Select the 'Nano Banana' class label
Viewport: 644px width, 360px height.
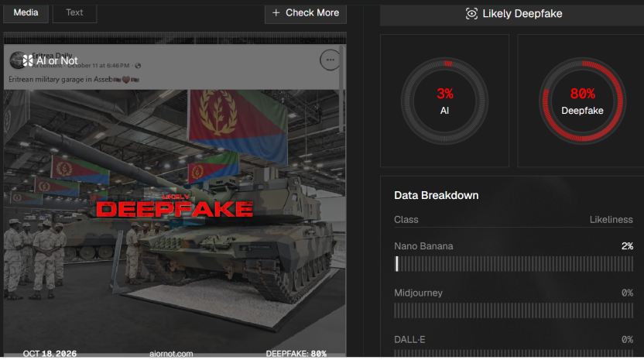pos(423,246)
